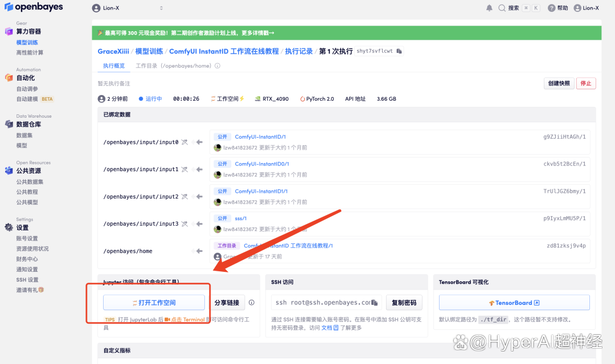
Task: Open the ComfyUI-InstantID1/1 dataset link
Action: click(x=261, y=191)
